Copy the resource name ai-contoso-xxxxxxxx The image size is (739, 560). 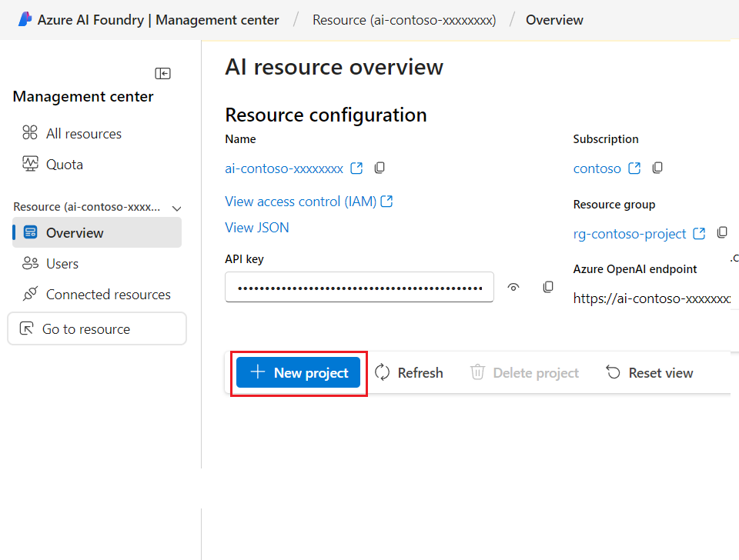[380, 167]
